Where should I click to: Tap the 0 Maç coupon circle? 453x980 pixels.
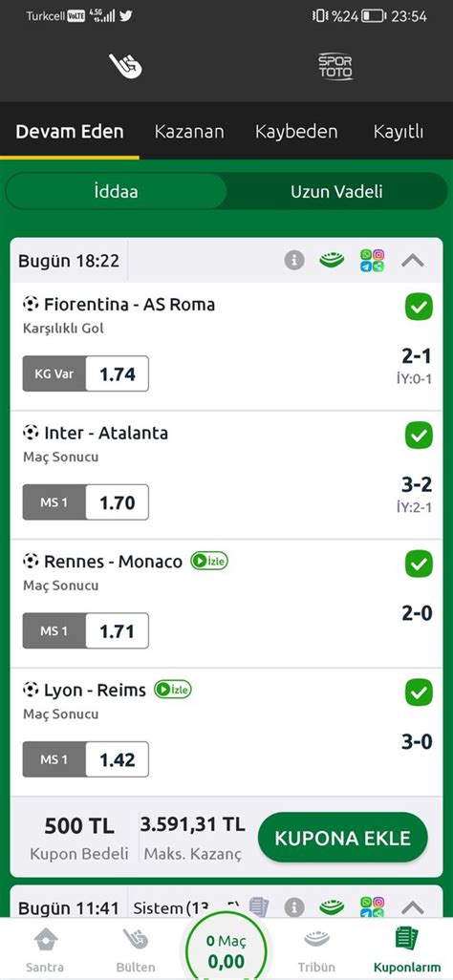[226, 952]
